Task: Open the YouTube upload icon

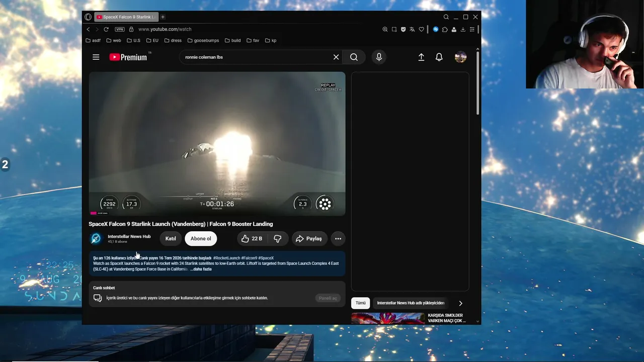Action: pyautogui.click(x=421, y=57)
